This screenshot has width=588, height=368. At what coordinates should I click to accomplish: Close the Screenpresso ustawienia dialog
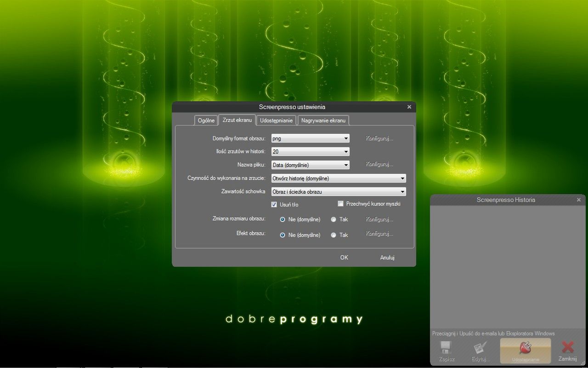point(409,107)
